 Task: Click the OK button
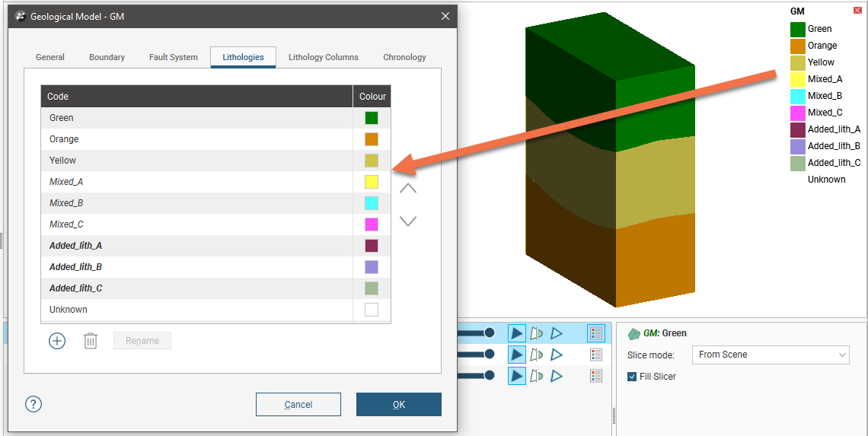[399, 404]
